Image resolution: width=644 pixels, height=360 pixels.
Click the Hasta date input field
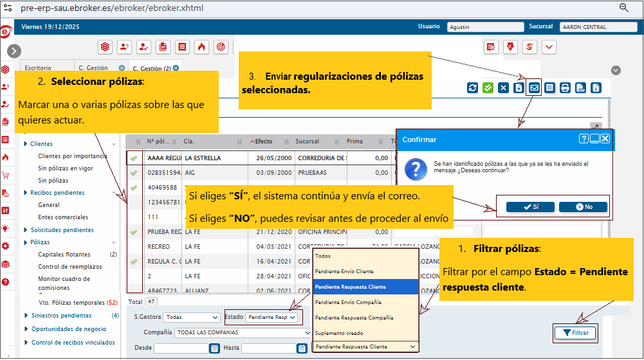point(268,348)
